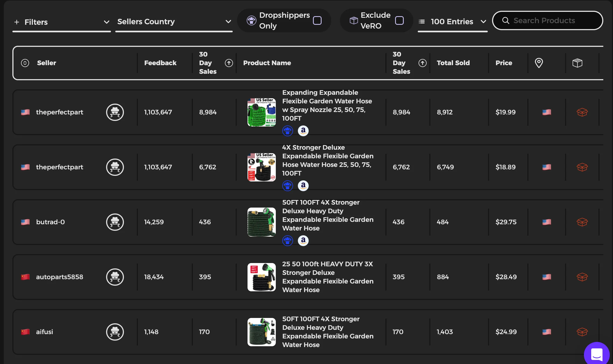Click feedback value 1,148

(x=151, y=332)
